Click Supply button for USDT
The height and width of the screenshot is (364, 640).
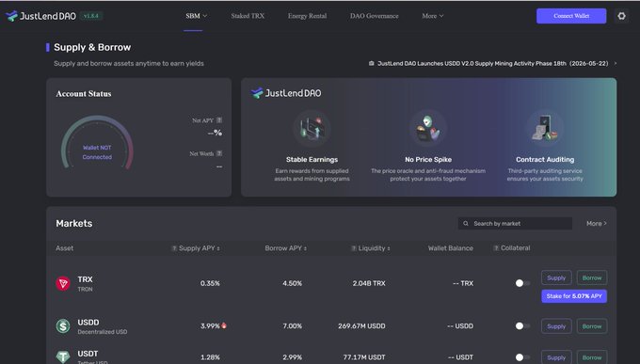(556, 357)
